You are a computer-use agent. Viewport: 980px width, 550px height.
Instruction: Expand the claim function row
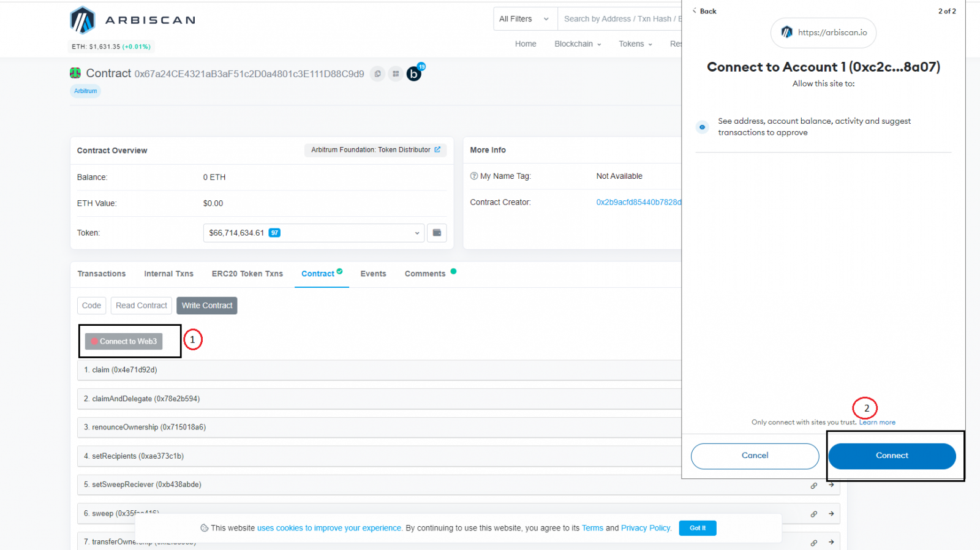(379, 370)
